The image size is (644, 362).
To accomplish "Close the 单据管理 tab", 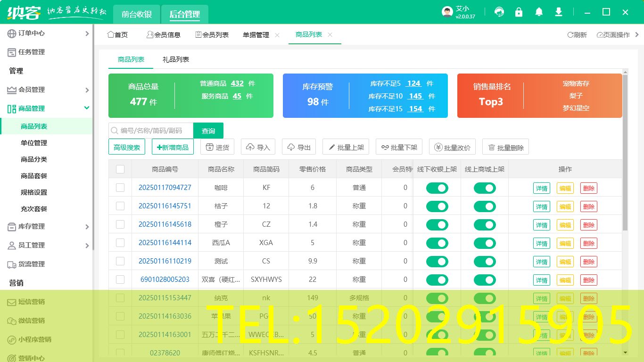I will pyautogui.click(x=277, y=35).
